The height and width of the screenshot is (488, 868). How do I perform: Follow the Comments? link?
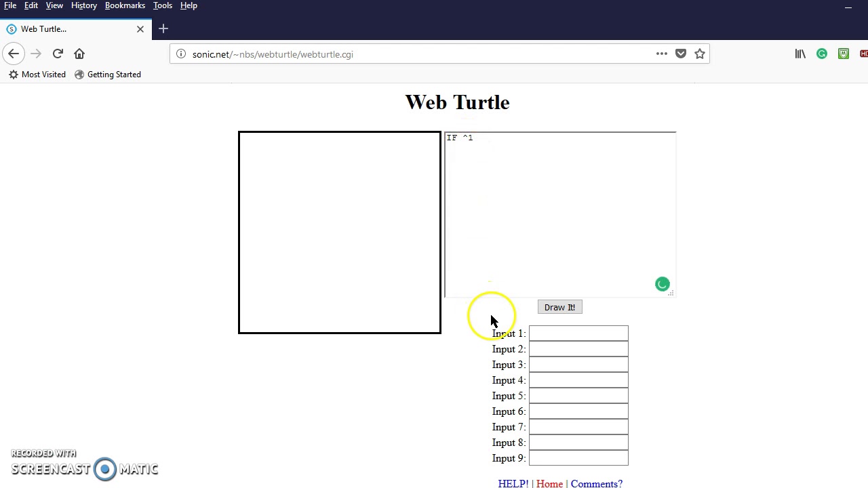point(596,483)
